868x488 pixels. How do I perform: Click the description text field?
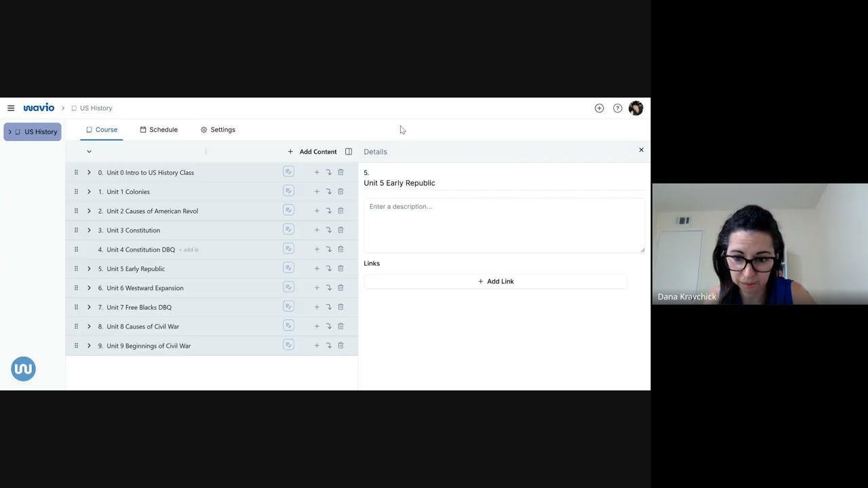tap(504, 225)
